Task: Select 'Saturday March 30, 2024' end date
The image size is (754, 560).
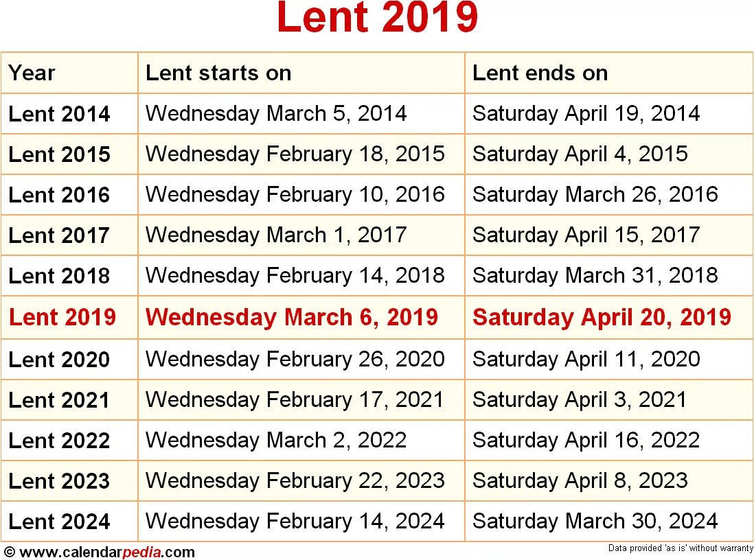Action: tap(595, 522)
